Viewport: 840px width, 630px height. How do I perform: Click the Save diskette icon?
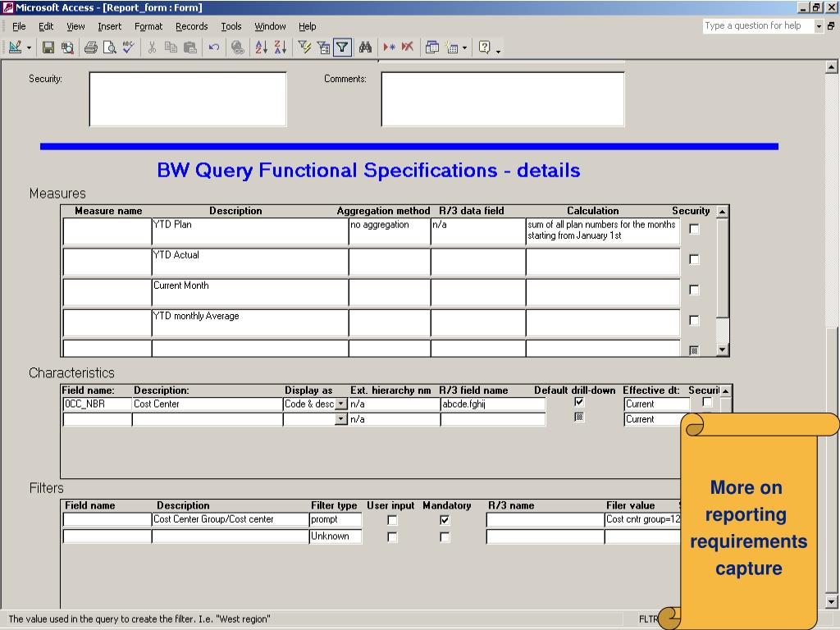[48, 48]
